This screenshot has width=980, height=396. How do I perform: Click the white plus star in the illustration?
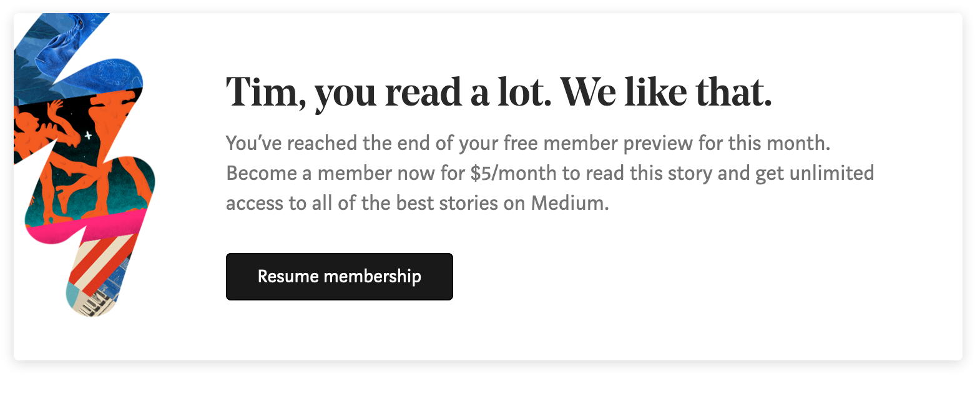coord(88,135)
